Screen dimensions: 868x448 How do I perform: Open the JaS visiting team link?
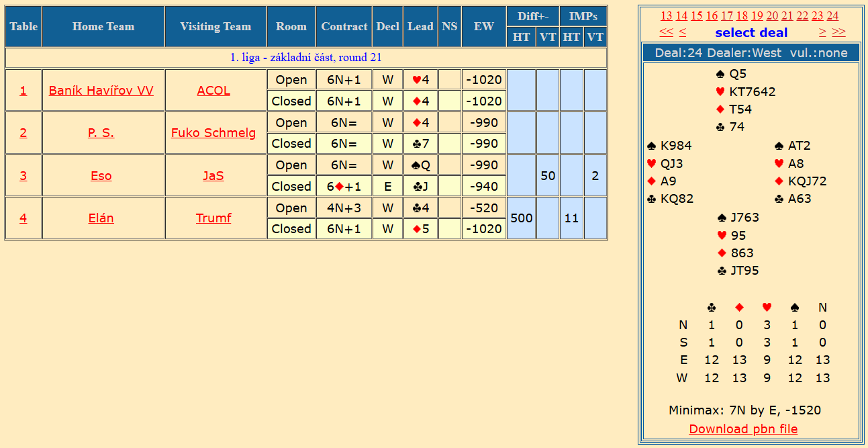click(x=213, y=175)
